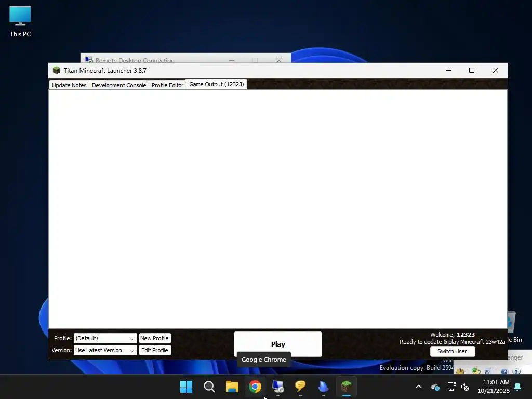Close the Remote Desktop Connection window
532x399 pixels.
click(279, 60)
